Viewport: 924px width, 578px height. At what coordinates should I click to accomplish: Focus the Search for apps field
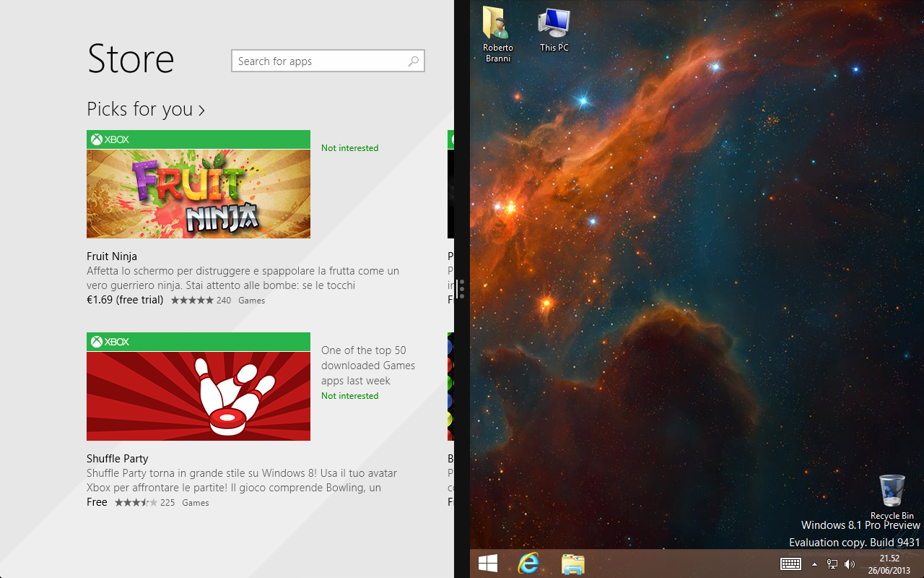(328, 61)
